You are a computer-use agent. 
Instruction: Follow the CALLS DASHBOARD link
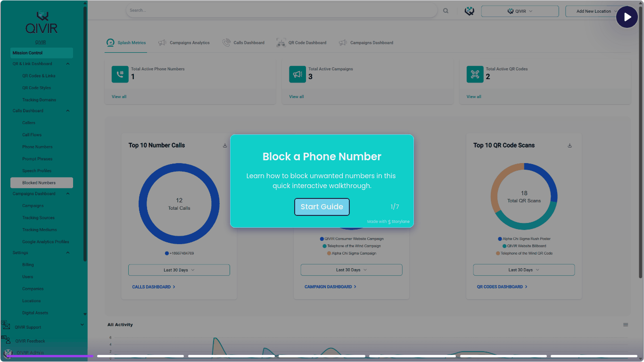coord(154,287)
